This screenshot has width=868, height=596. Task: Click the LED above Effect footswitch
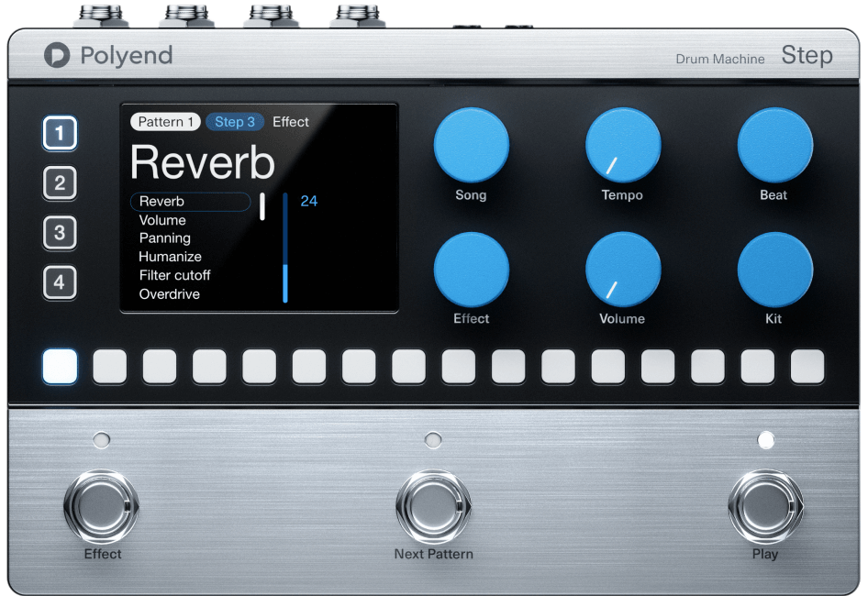click(x=101, y=440)
